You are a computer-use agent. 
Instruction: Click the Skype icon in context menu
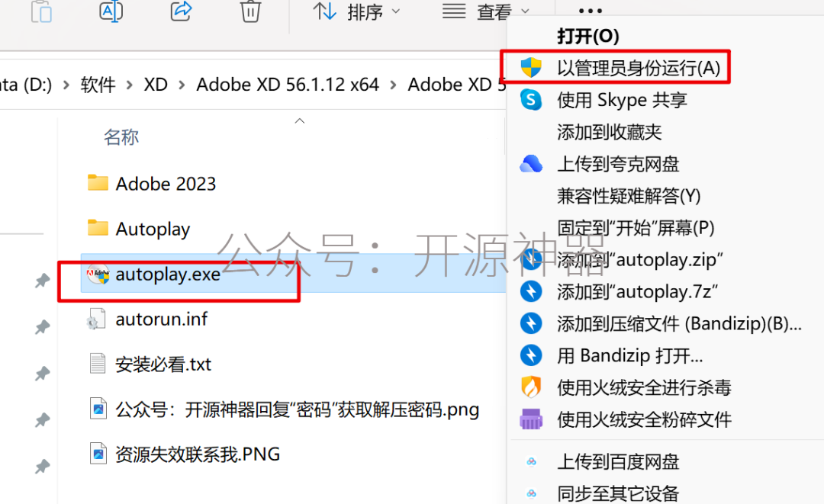click(x=531, y=99)
